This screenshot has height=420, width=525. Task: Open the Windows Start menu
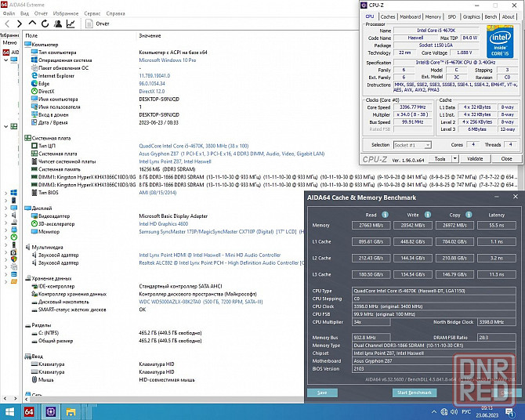pos(9,411)
